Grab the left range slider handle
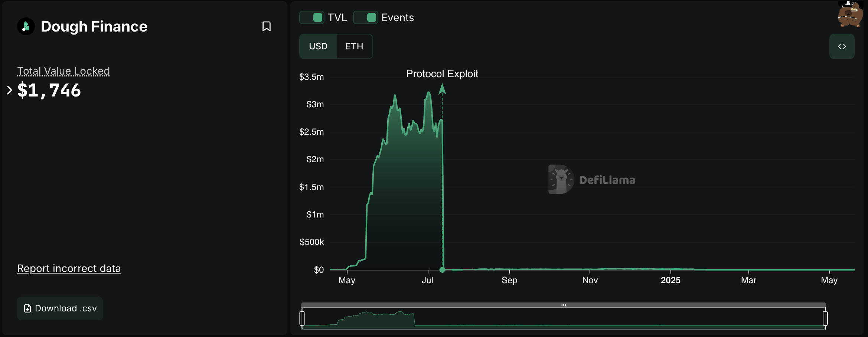The height and width of the screenshot is (337, 868). click(302, 318)
